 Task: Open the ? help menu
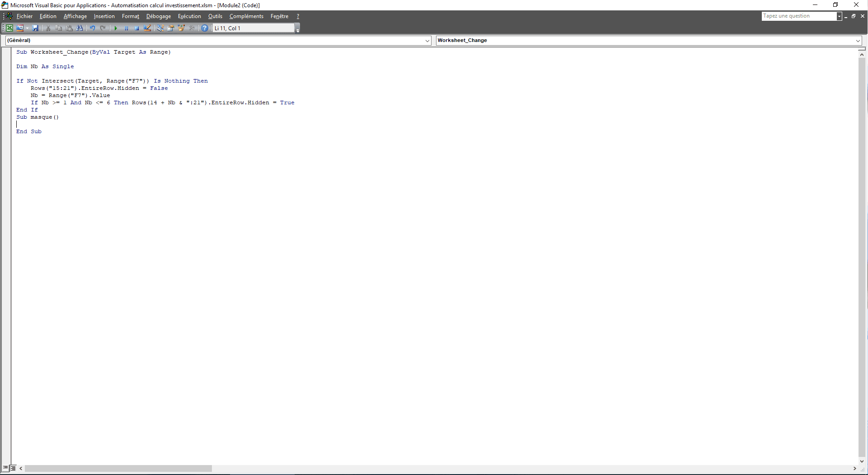[298, 16]
